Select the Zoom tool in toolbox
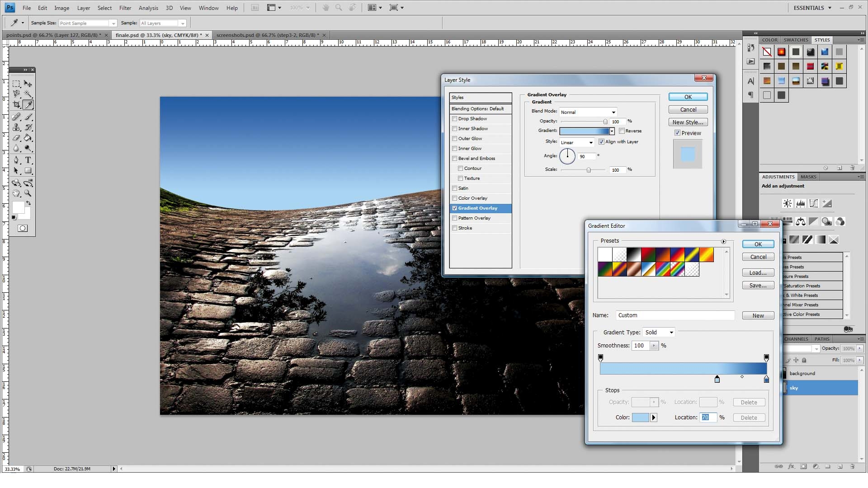 (28, 193)
